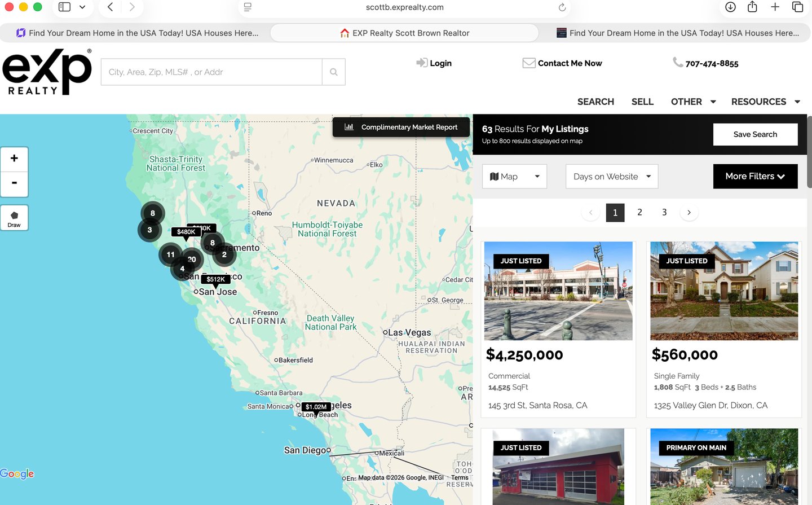The image size is (812, 505).
Task: Click the market report bar chart icon
Action: (x=349, y=127)
